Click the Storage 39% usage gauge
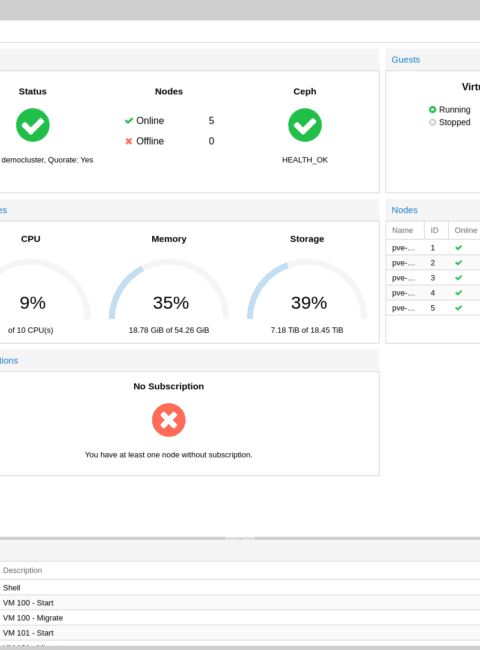 (x=307, y=289)
